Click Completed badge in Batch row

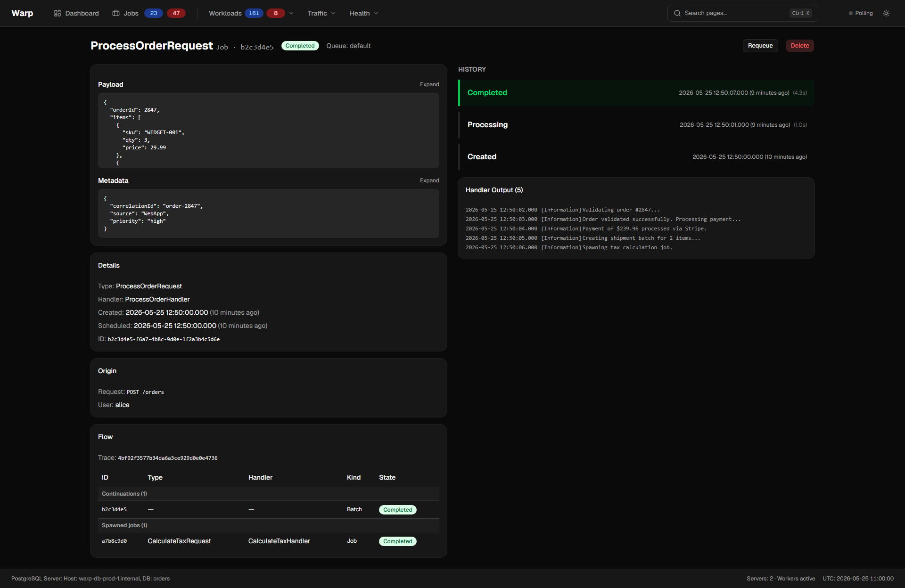398,510
